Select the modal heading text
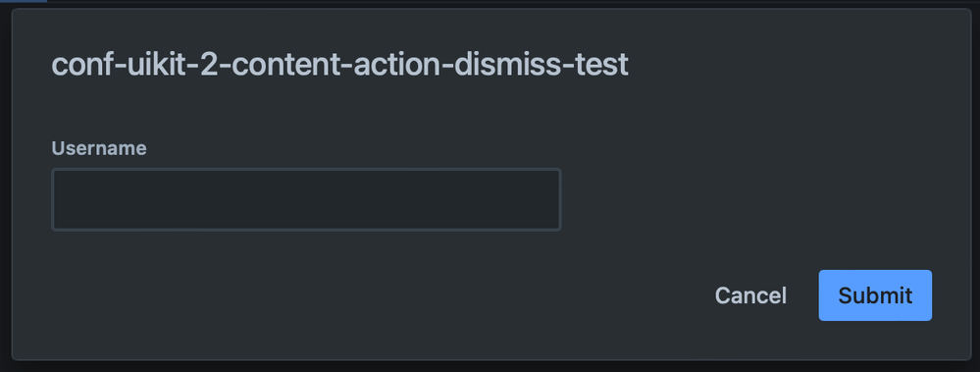 point(340,65)
